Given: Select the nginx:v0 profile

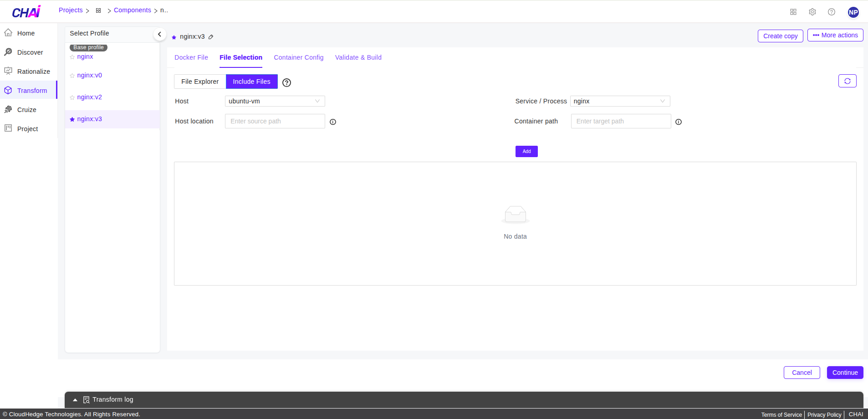Looking at the screenshot, I should 90,75.
